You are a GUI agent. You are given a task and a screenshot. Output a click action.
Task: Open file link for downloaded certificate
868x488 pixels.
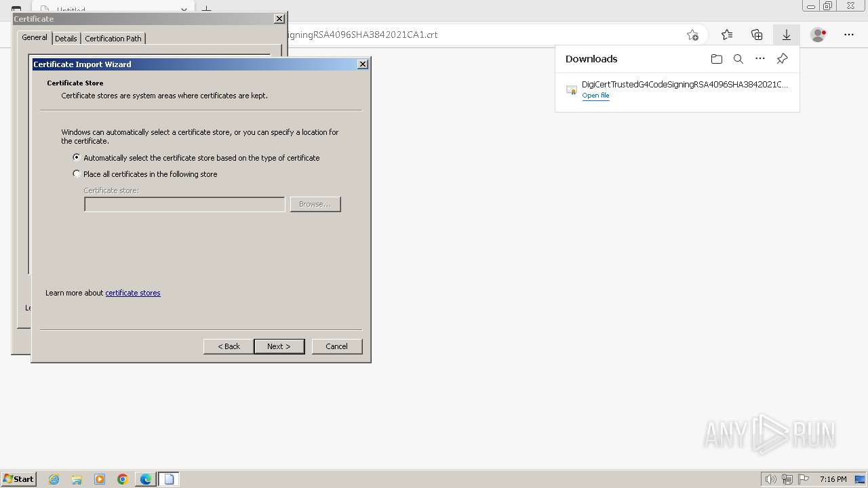click(595, 96)
